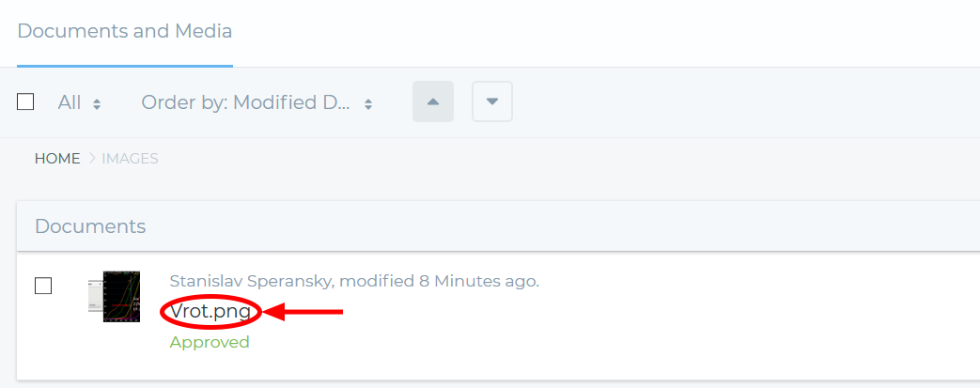This screenshot has width=980, height=388.
Task: Check the box for the Vrot.png document
Action: (43, 286)
